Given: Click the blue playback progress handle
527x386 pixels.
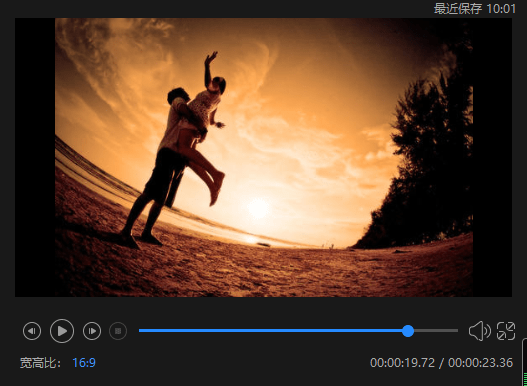Looking at the screenshot, I should coord(408,331).
